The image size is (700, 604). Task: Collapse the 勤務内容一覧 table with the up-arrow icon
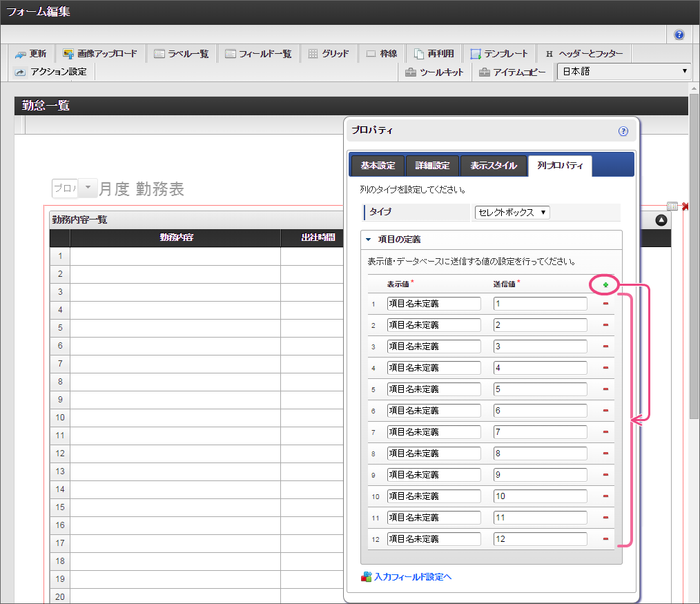point(661,220)
